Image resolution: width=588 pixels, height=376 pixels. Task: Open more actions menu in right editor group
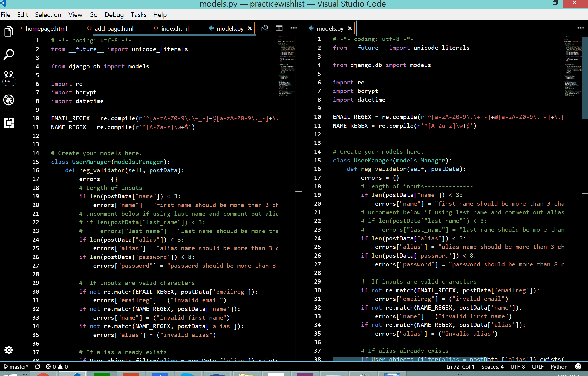[x=580, y=28]
